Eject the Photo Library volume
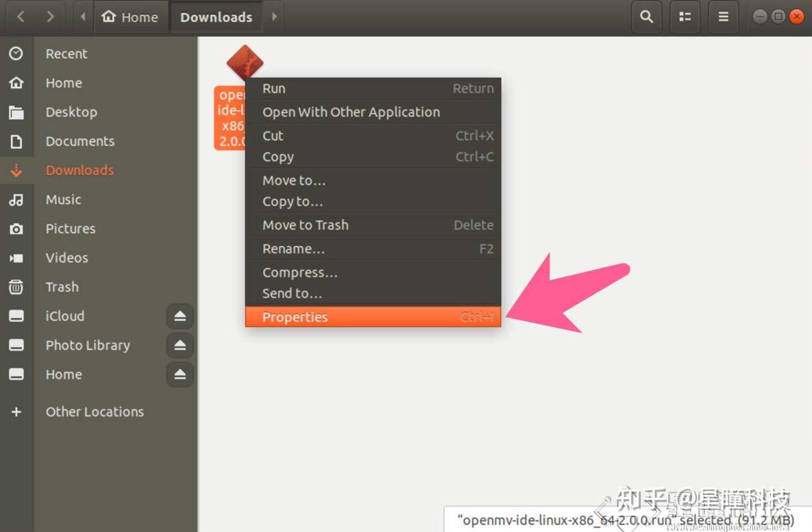The width and height of the screenshot is (812, 532). [180, 345]
